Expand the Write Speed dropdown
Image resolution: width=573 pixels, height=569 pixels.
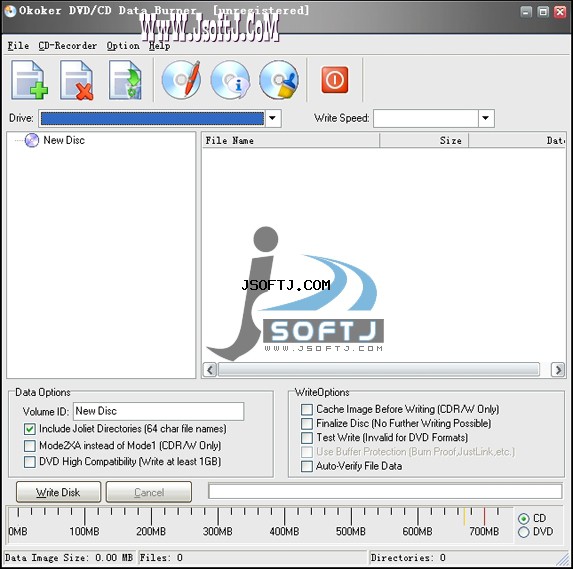[486, 118]
